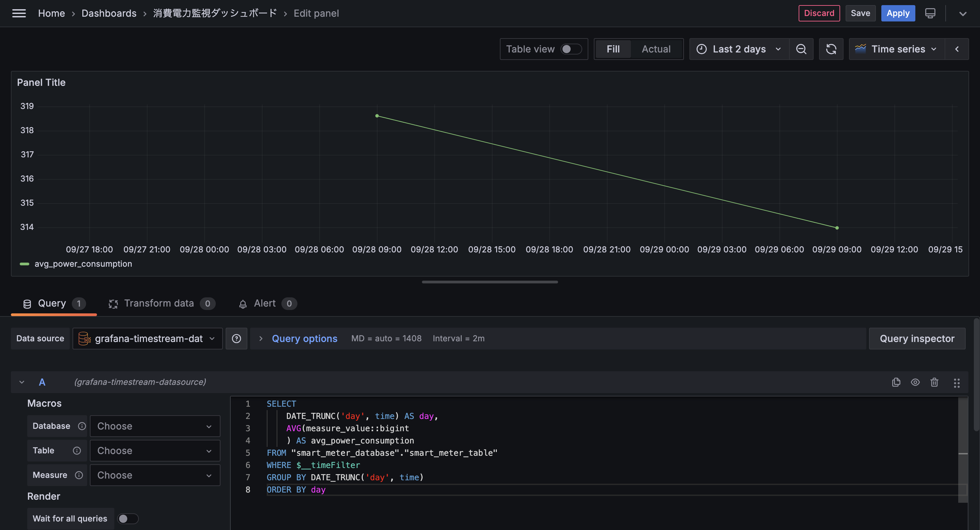Toggle the Table view switch
Viewport: 980px width, 530px height.
click(x=571, y=49)
